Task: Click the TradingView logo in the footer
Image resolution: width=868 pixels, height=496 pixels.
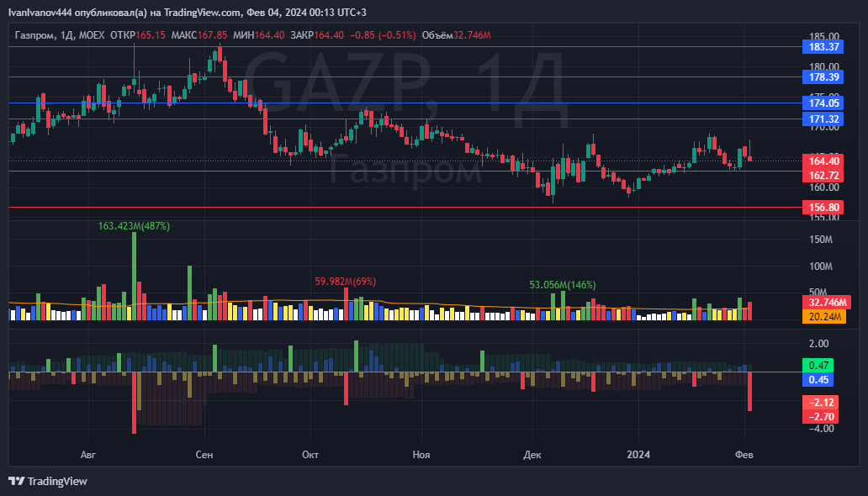Action: pos(48,481)
